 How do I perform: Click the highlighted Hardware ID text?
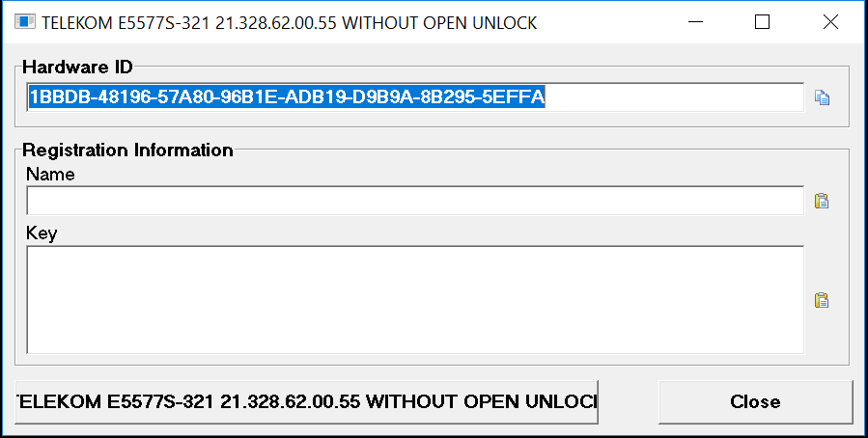click(x=287, y=97)
